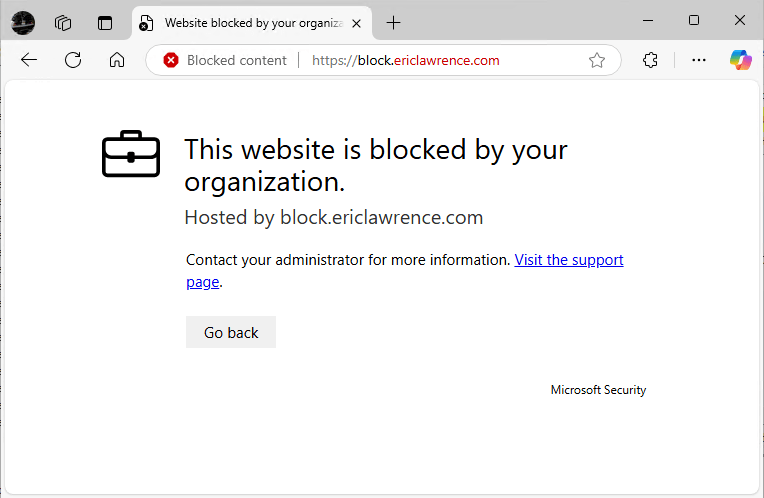Click the briefcase icon on page
This screenshot has height=498, width=764.
pos(131,154)
